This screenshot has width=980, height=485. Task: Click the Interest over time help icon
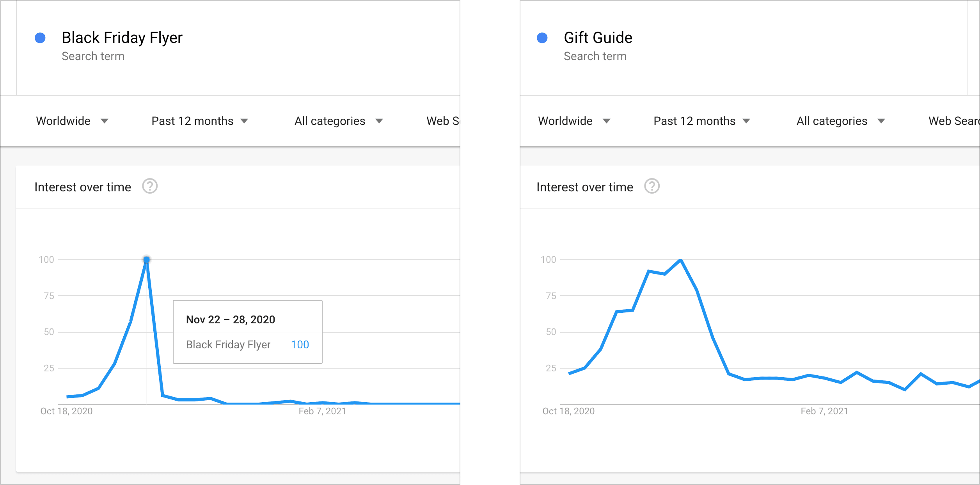[x=150, y=186]
